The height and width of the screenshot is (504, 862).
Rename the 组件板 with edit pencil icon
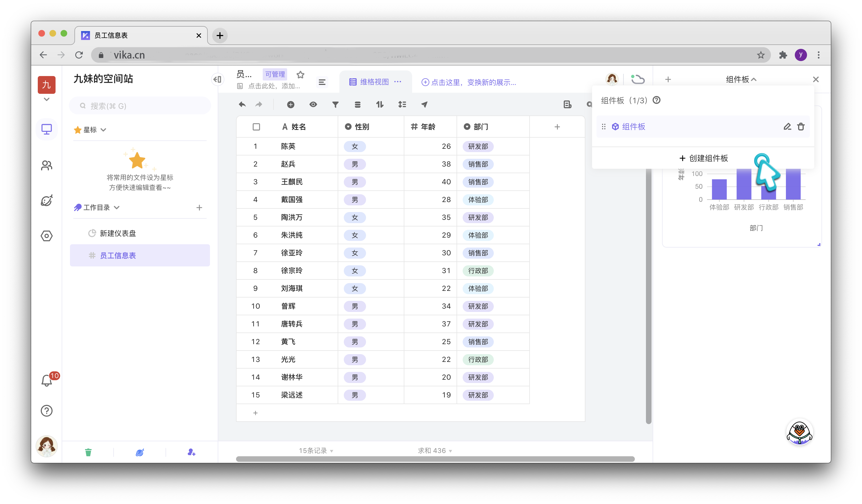coord(787,127)
